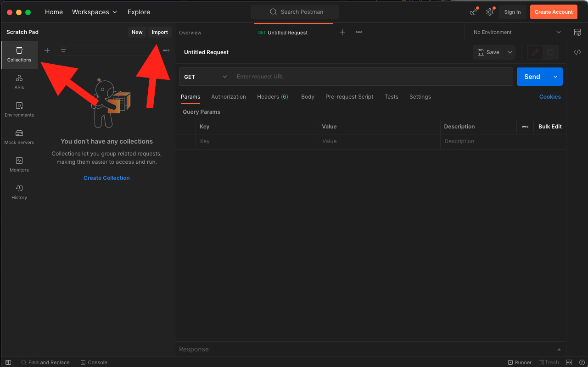Open the APIs sidebar panel

point(19,82)
